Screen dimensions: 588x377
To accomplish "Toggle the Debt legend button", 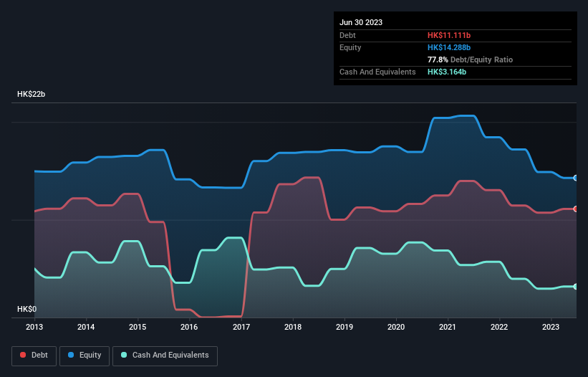I will point(34,355).
